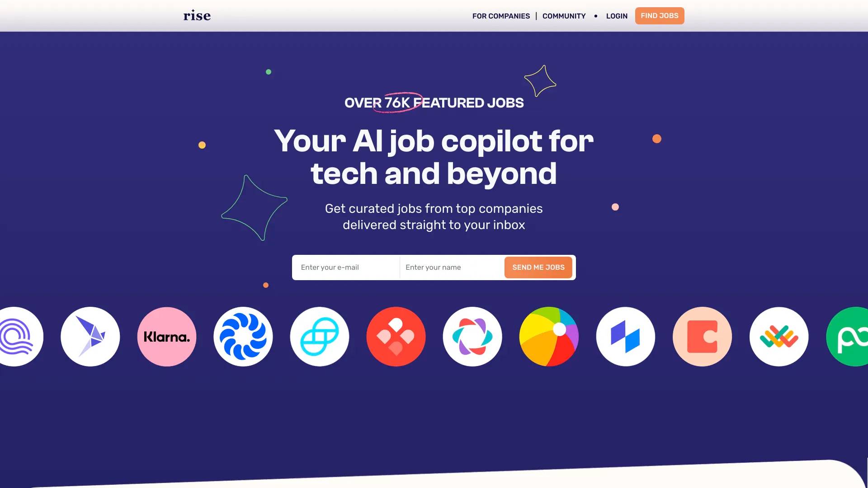Click the blue swirl company logo icon
Image resolution: width=868 pixels, height=488 pixels.
click(243, 337)
